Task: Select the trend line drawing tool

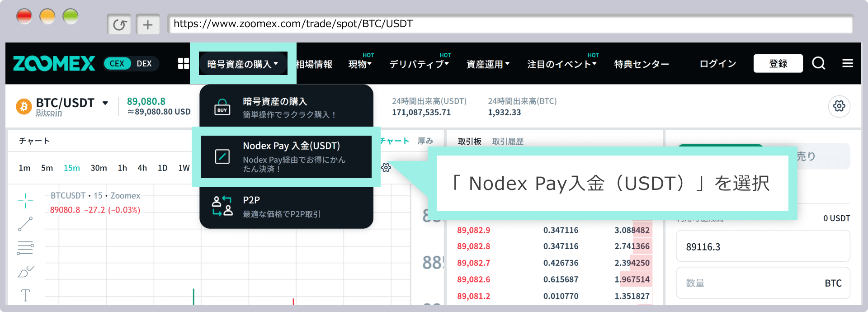Action: [25, 224]
